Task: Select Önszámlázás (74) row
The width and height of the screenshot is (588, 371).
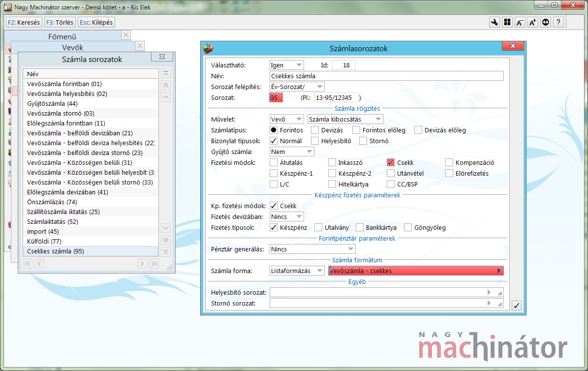Action: coord(91,202)
